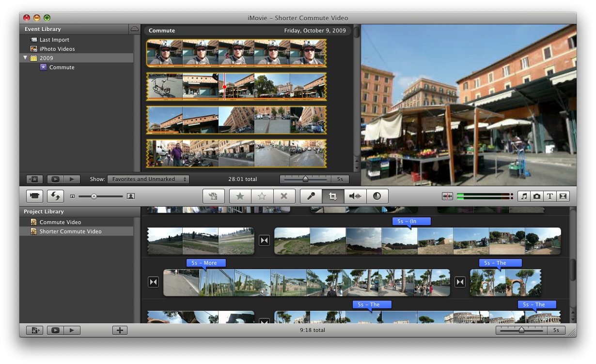Screen dimensions: 596x364
Task: Adjust the project thumbnail size slider
Action: click(x=521, y=330)
